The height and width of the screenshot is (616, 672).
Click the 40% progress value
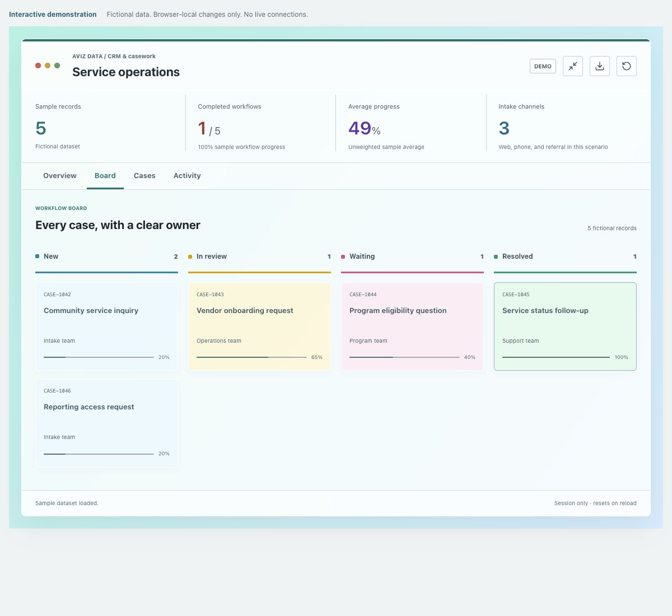coord(470,357)
